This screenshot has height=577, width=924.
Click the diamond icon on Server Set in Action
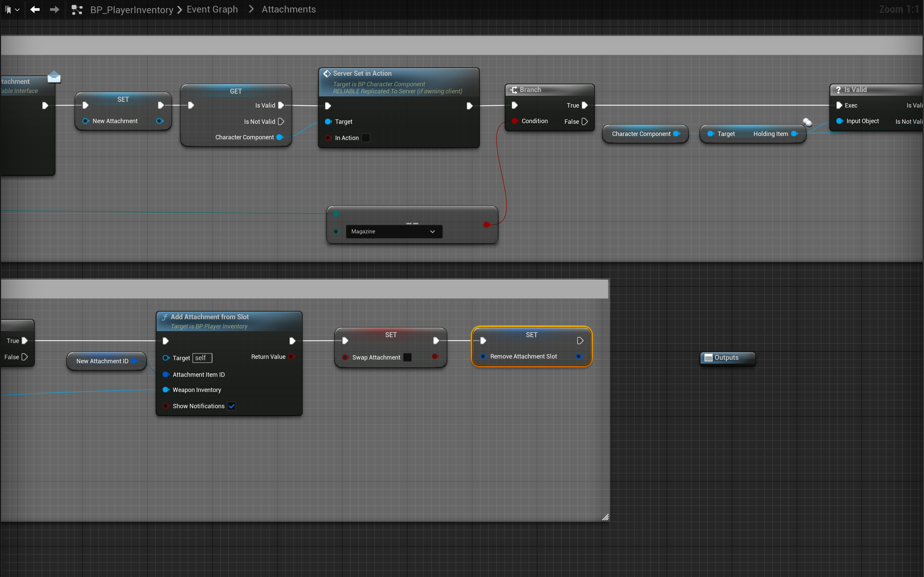point(327,73)
